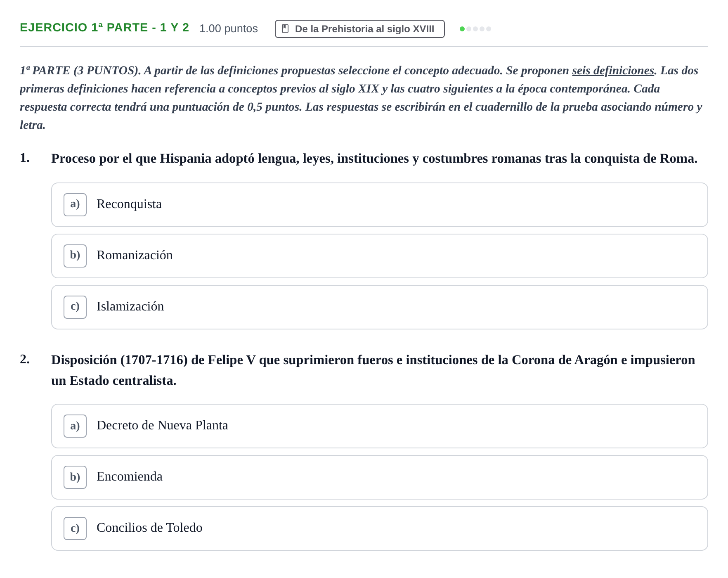This screenshot has width=728, height=578.
Task: Click the 'a)' letter box beside Reconquista
Action: tap(75, 205)
